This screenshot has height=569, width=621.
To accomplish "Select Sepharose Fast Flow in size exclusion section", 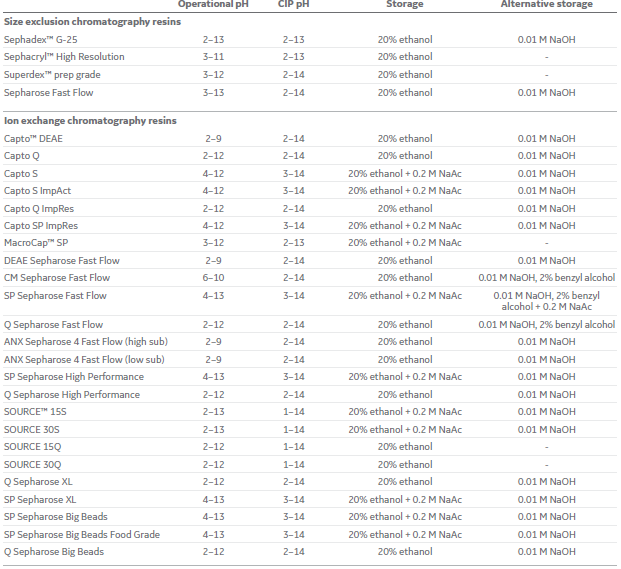I will (x=48, y=93).
